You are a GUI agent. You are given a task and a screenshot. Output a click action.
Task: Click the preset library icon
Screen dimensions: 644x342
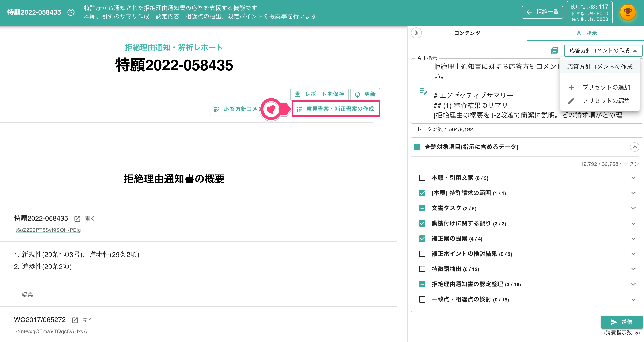pos(554,50)
